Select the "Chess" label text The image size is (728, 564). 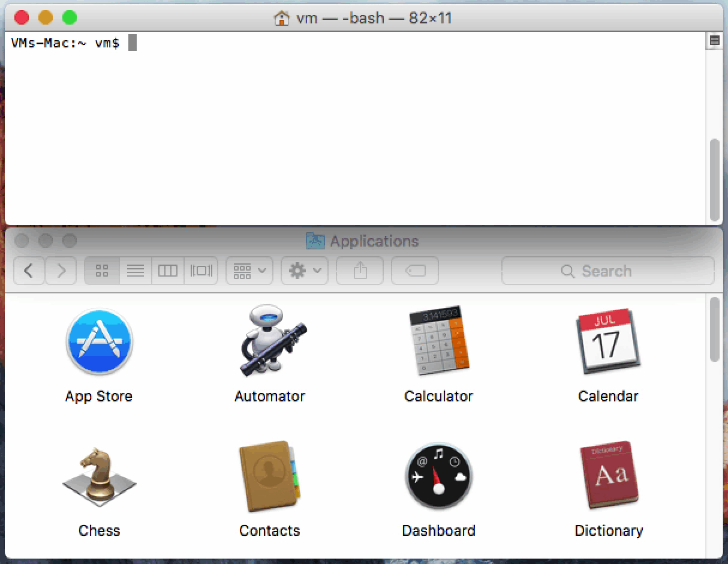[99, 531]
